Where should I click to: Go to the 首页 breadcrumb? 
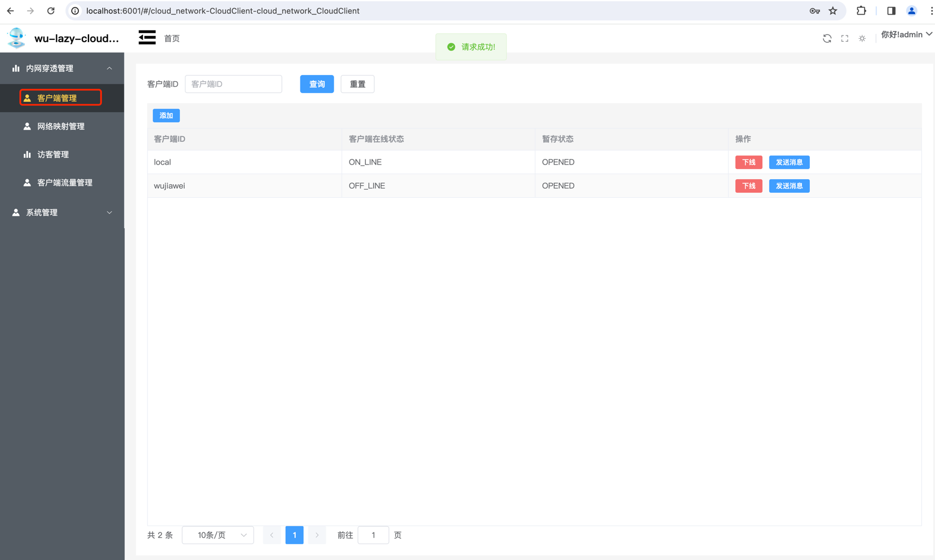172,38
